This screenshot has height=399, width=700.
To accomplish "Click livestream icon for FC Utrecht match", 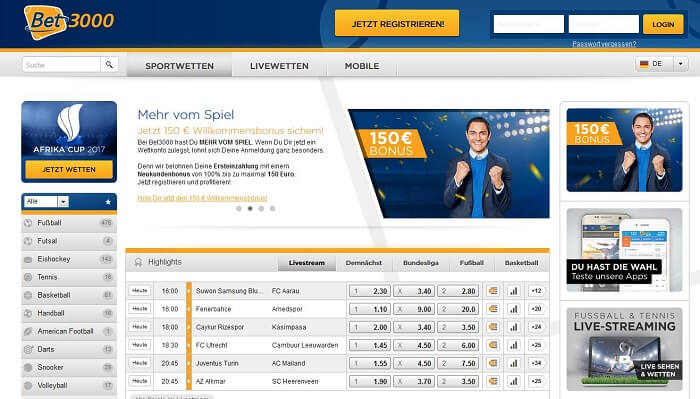I will 493,345.
